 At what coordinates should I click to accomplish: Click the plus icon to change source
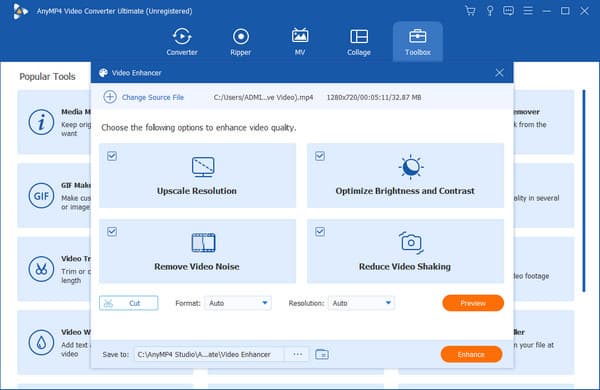pos(110,97)
